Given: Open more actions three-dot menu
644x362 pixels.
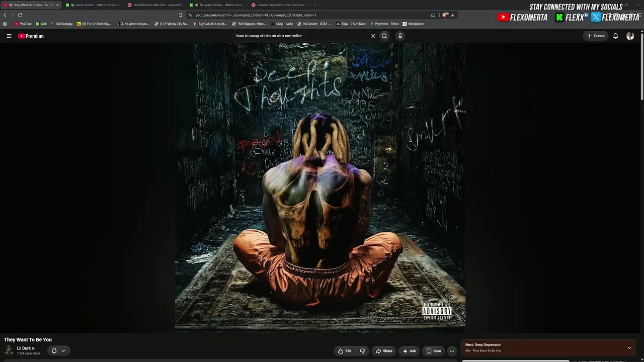Looking at the screenshot, I should click(x=452, y=351).
